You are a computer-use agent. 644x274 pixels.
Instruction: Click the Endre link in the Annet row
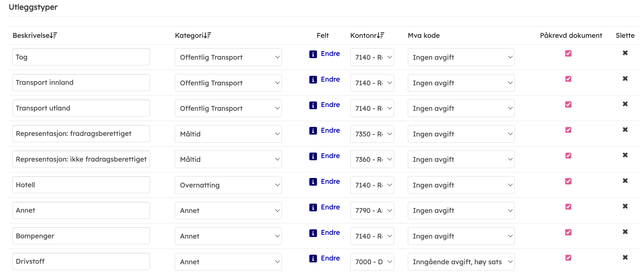tap(330, 207)
